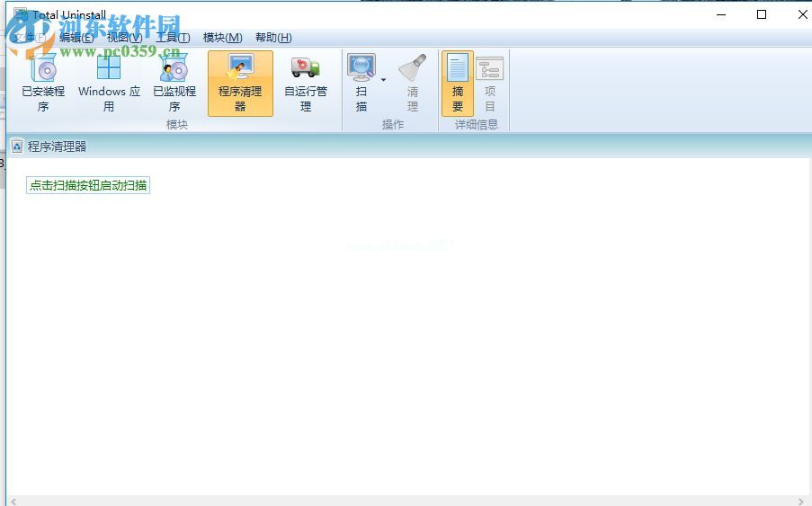Screen dimensions: 812x506
Task: Open the 视图(V) menu
Action: click(x=124, y=37)
